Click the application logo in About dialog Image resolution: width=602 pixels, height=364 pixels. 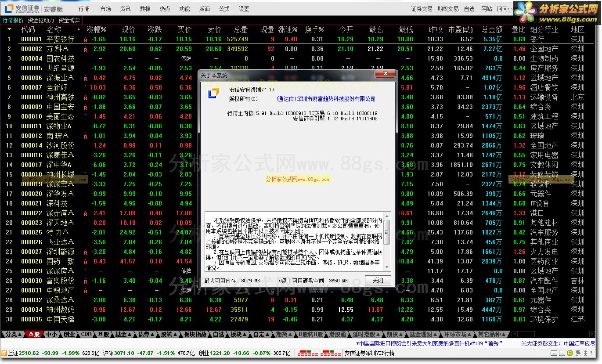tap(213, 94)
